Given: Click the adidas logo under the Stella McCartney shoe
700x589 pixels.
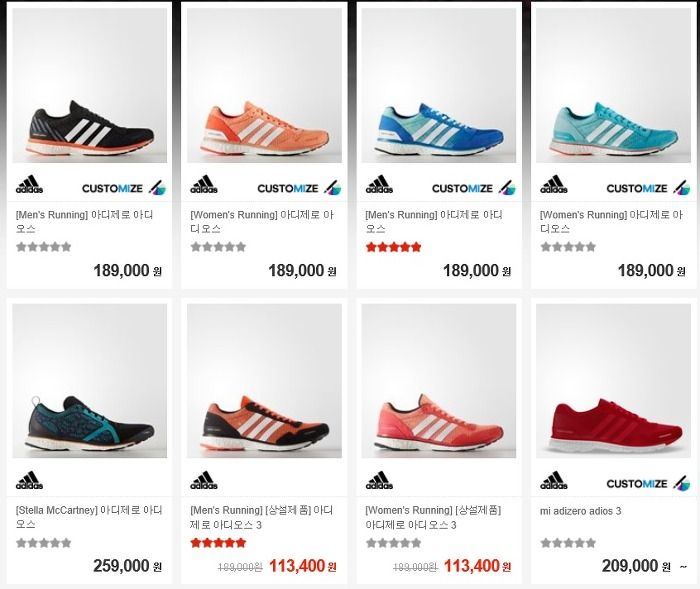Looking at the screenshot, I should coord(29,480).
